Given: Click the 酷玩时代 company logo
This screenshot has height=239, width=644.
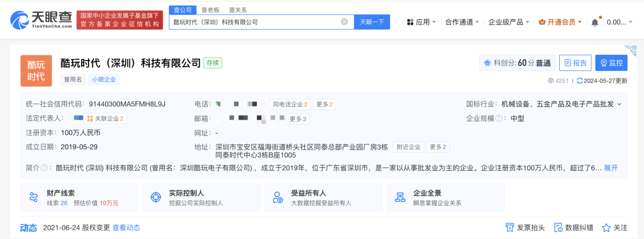Looking at the screenshot, I should (x=36, y=70).
